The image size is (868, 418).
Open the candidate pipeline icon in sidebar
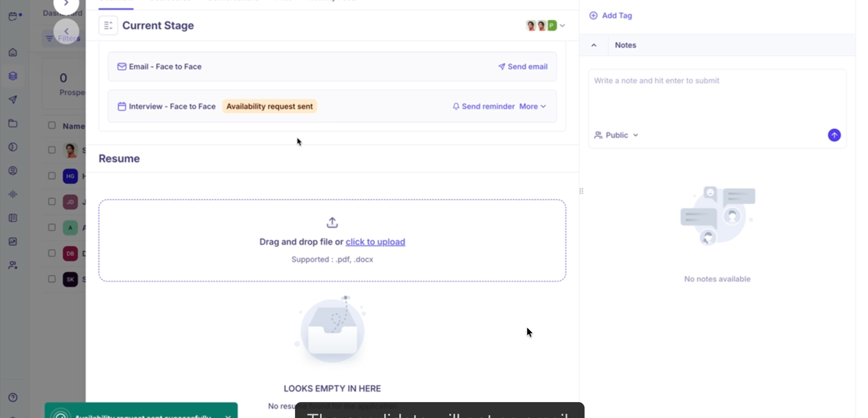pos(13,75)
